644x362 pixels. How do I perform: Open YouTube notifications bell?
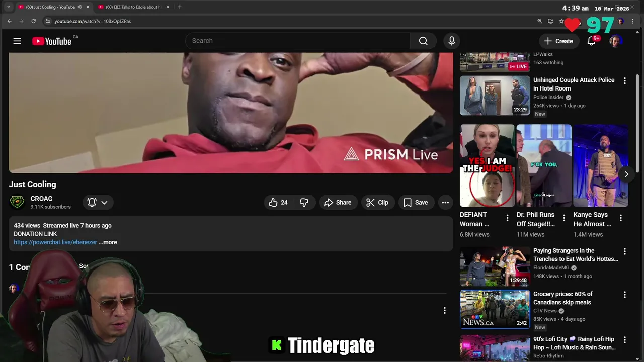pyautogui.click(x=592, y=41)
